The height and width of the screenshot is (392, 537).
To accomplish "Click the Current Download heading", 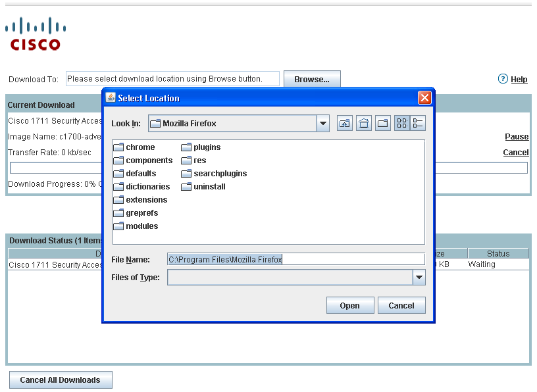I will (x=41, y=105).
